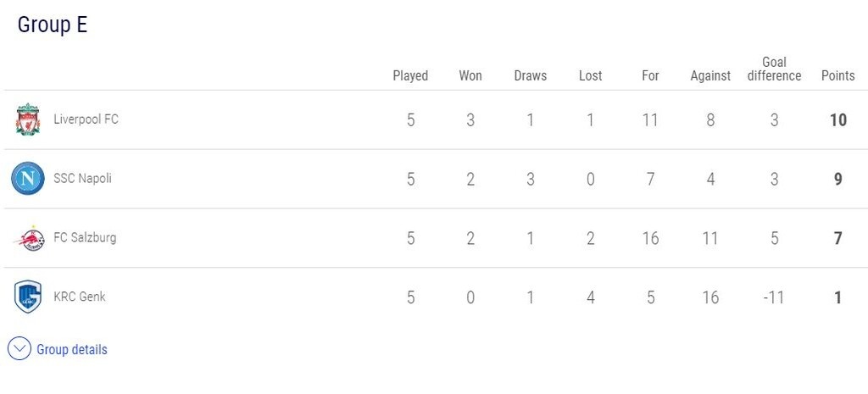
Task: Open the Liverpool FC team name link
Action: coord(86,119)
